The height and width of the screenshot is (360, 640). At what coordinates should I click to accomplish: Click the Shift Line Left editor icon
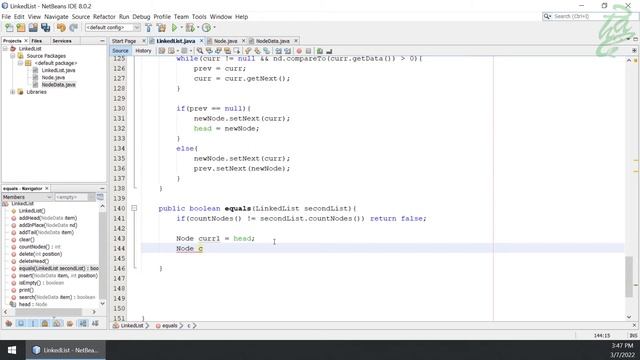pos(278,51)
